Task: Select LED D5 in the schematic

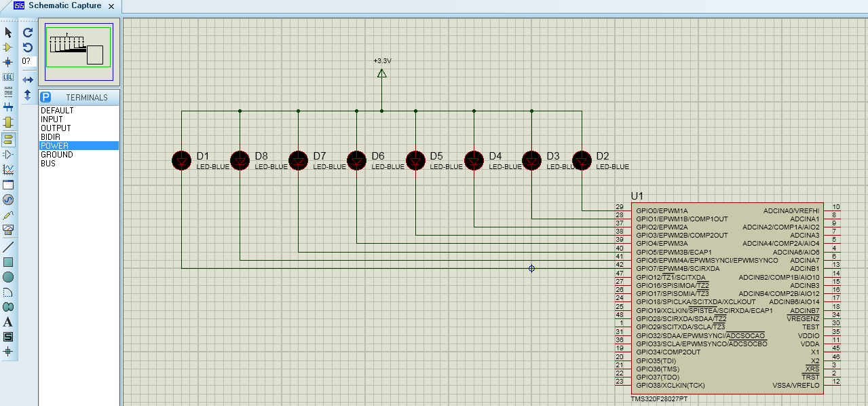Action: coord(415,160)
